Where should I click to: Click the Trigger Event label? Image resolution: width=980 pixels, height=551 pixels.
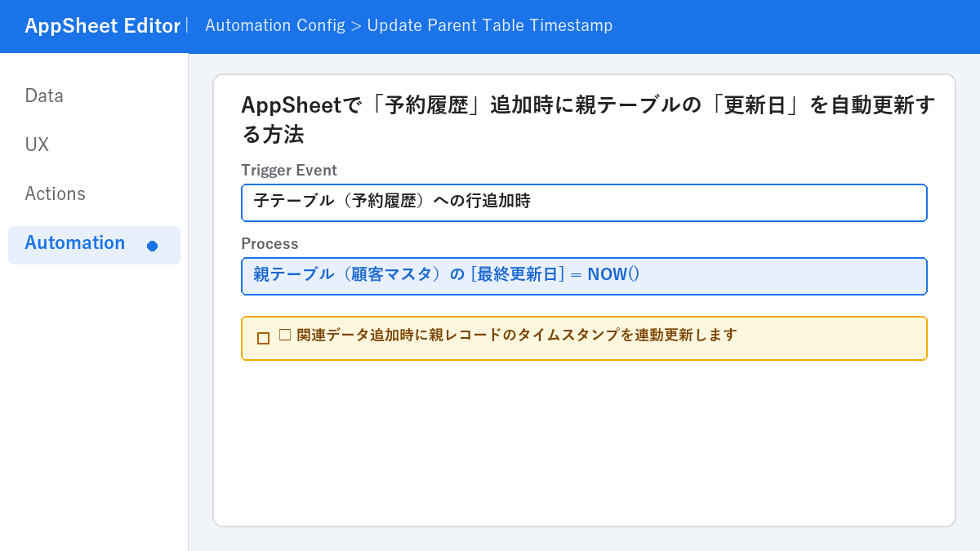289,170
